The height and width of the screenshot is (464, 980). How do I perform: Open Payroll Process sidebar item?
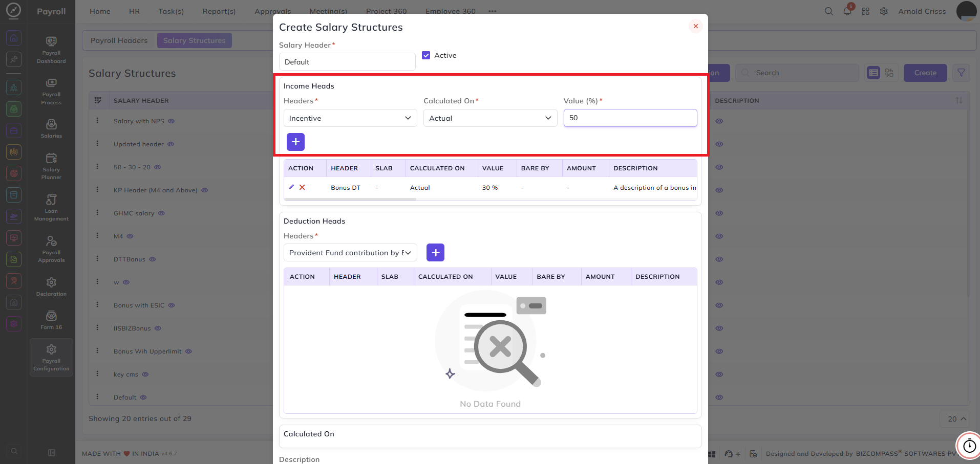pos(51,92)
